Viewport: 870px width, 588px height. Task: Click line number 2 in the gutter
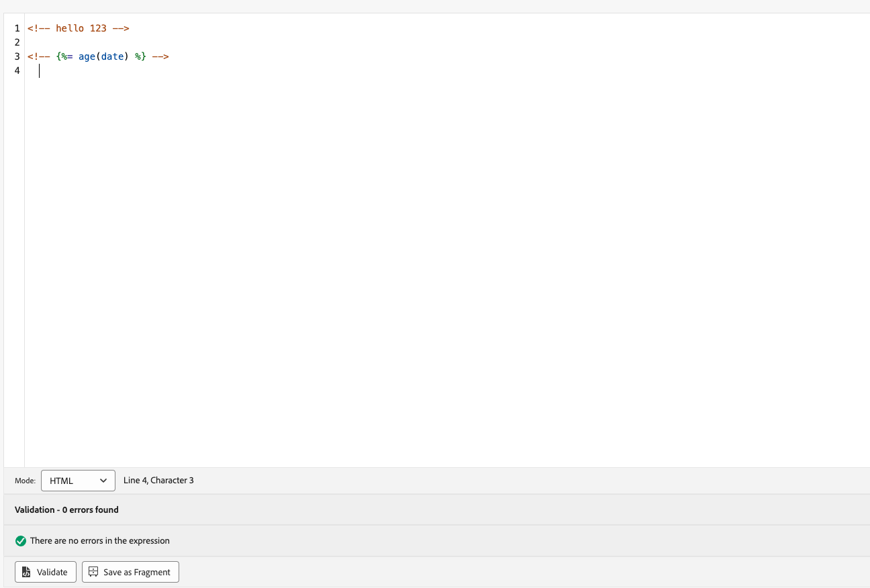[17, 42]
